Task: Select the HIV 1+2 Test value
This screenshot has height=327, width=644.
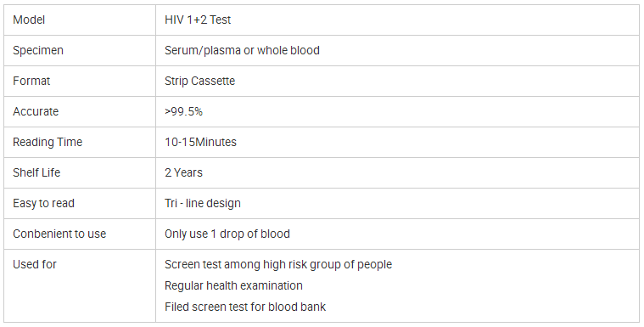Action: coord(198,20)
